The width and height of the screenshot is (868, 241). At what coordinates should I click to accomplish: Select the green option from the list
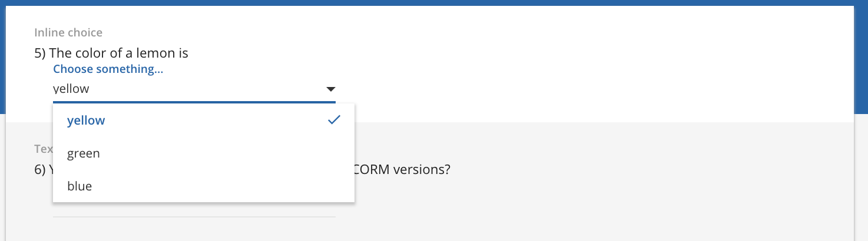tap(204, 153)
